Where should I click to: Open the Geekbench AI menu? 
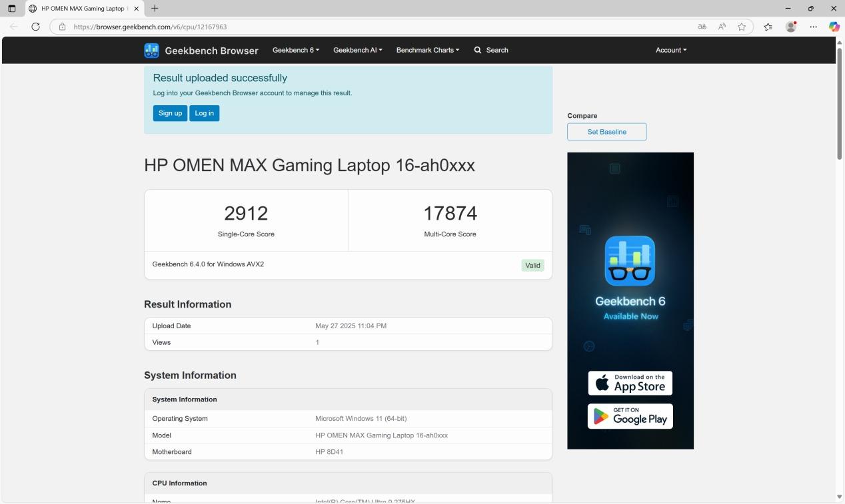[x=357, y=50]
